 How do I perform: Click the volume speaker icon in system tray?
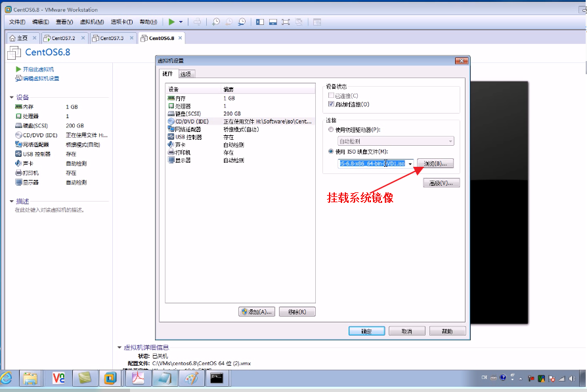pos(572,378)
